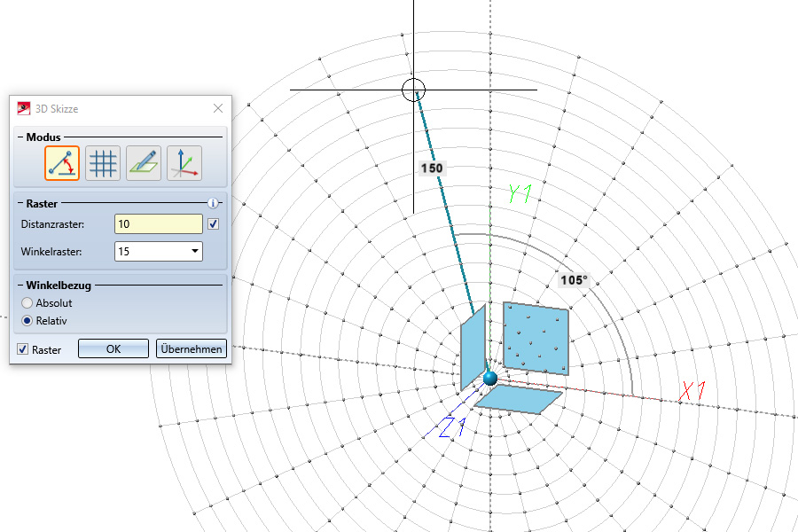Viewport: 798px width, 532px height.
Task: Select the grid raster mode icon
Action: 103,163
